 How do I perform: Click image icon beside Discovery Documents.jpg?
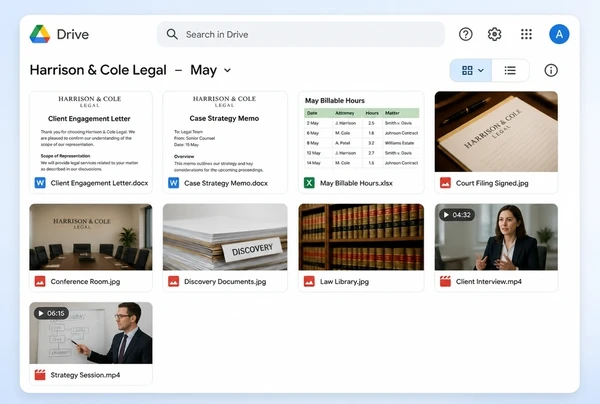point(173,282)
